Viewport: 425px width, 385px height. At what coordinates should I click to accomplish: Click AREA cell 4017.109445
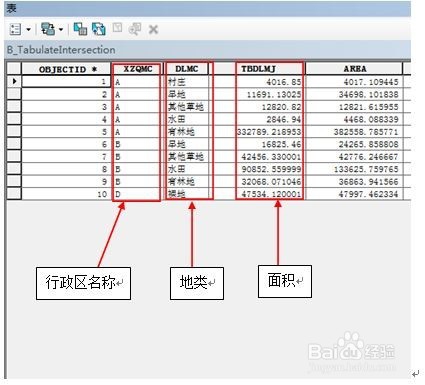tap(354, 81)
